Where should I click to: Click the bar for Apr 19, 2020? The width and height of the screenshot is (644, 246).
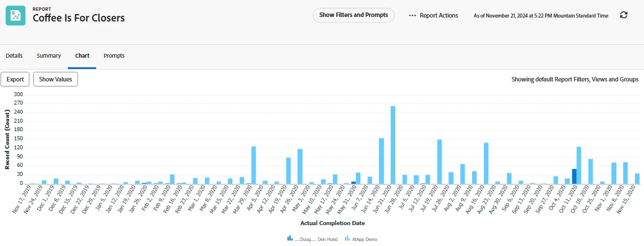click(x=289, y=170)
